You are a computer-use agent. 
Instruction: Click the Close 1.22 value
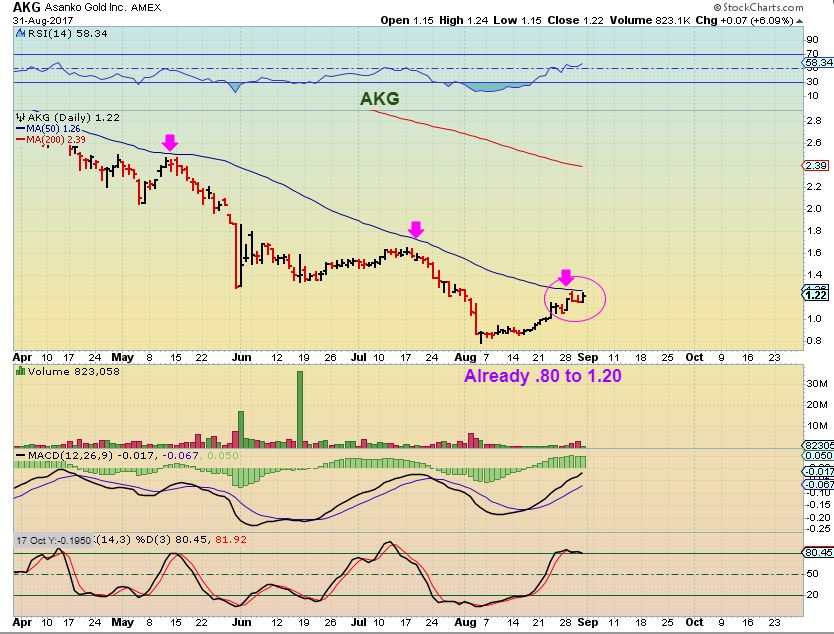pos(576,21)
